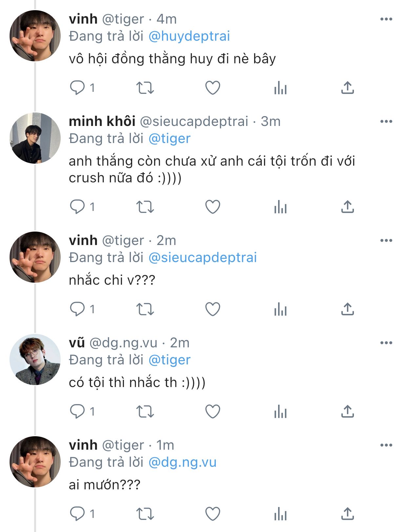View vũ's profile avatar
The width and height of the screenshot is (407, 532).
click(35, 359)
